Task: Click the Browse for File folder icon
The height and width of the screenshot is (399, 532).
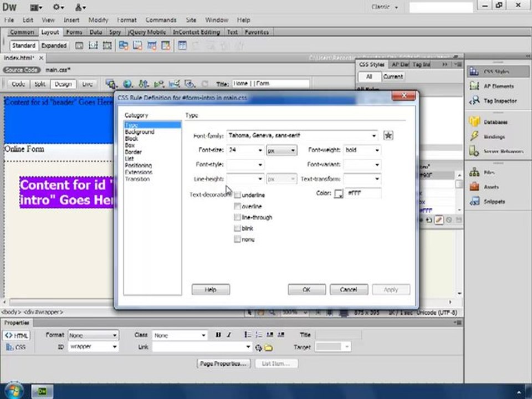Action: click(x=268, y=347)
